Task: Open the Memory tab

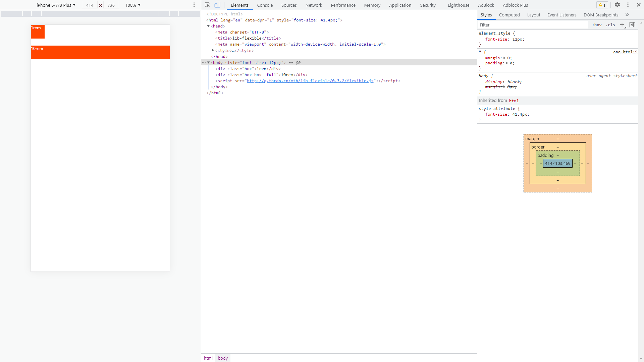Action: (372, 5)
